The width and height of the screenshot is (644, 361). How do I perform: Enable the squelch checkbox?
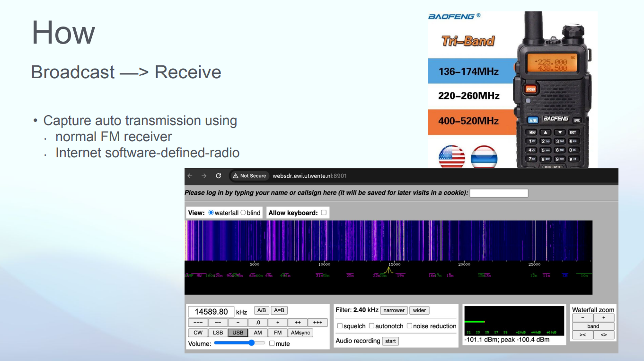340,326
